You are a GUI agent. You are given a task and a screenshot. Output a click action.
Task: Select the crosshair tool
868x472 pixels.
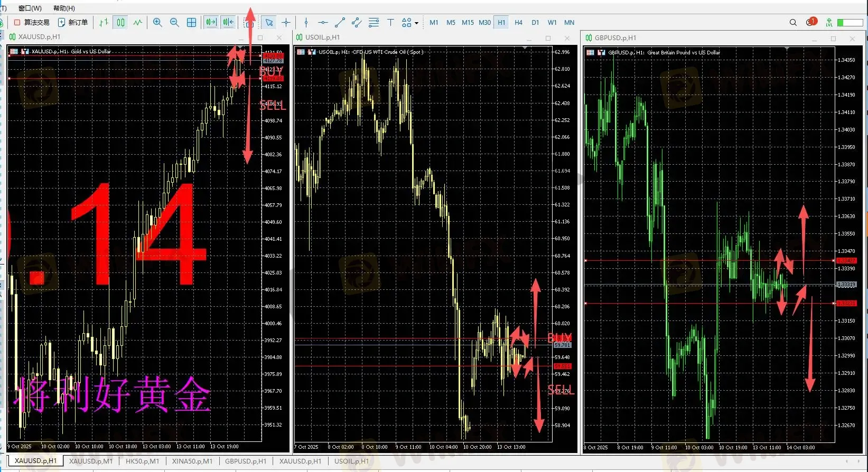tap(286, 22)
